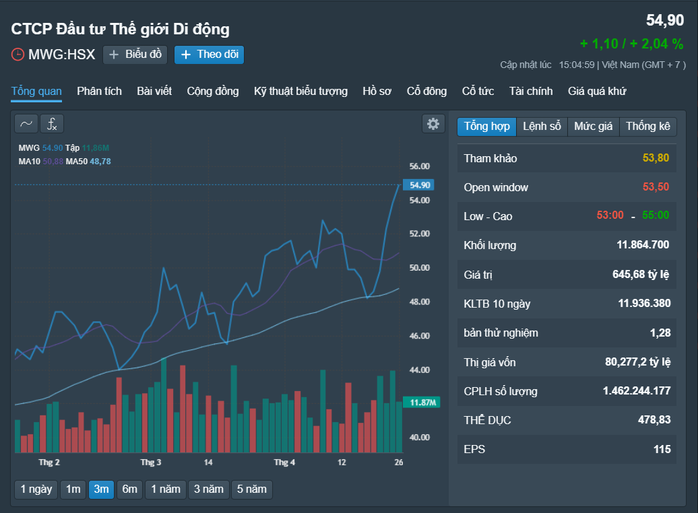Click the Thg 3 date label on the chart axis
698x513 pixels.
tap(151, 462)
